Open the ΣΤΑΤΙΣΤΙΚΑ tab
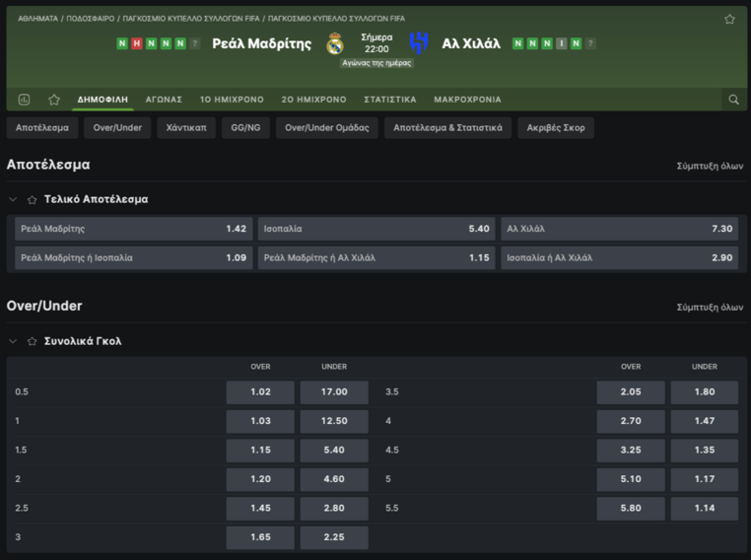Image resolution: width=751 pixels, height=560 pixels. [x=390, y=100]
